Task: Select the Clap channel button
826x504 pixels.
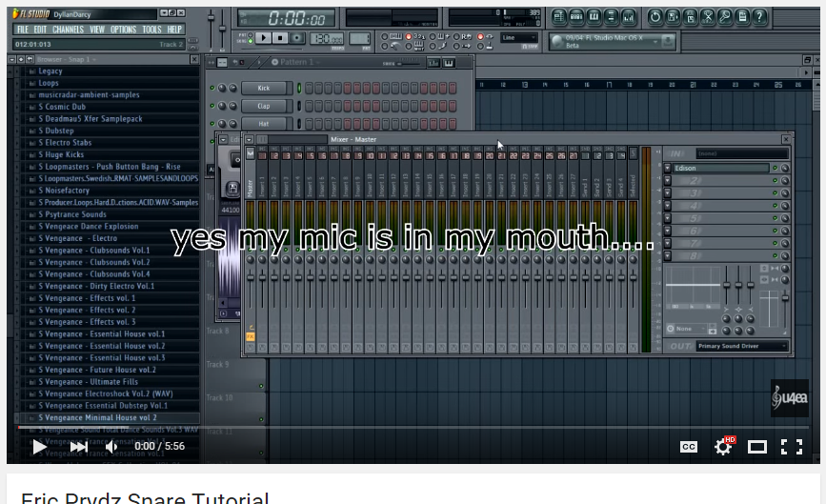Action: 266,106
